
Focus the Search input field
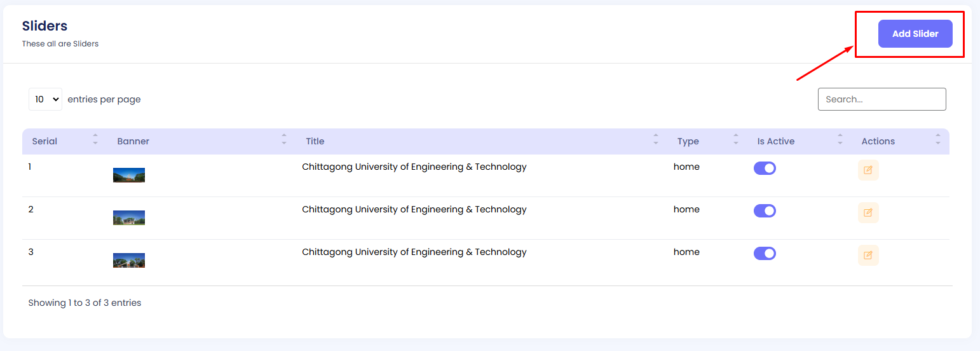pos(881,99)
